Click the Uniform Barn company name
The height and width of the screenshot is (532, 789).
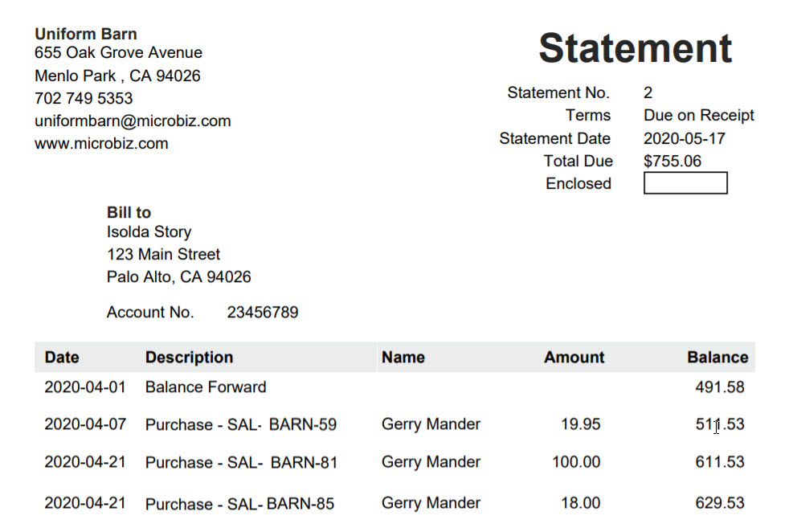(85, 34)
